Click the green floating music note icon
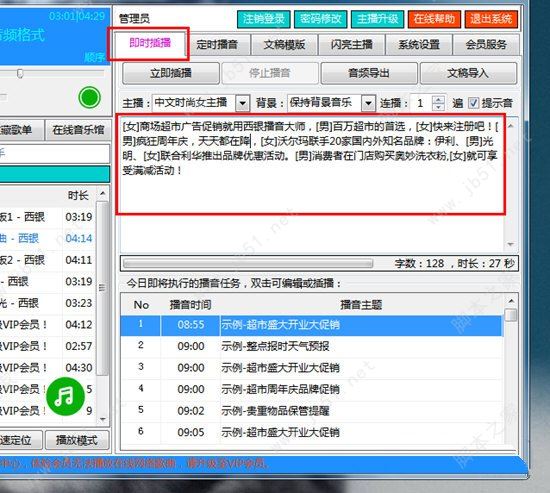Viewport: 550px width, 493px height. (65, 396)
